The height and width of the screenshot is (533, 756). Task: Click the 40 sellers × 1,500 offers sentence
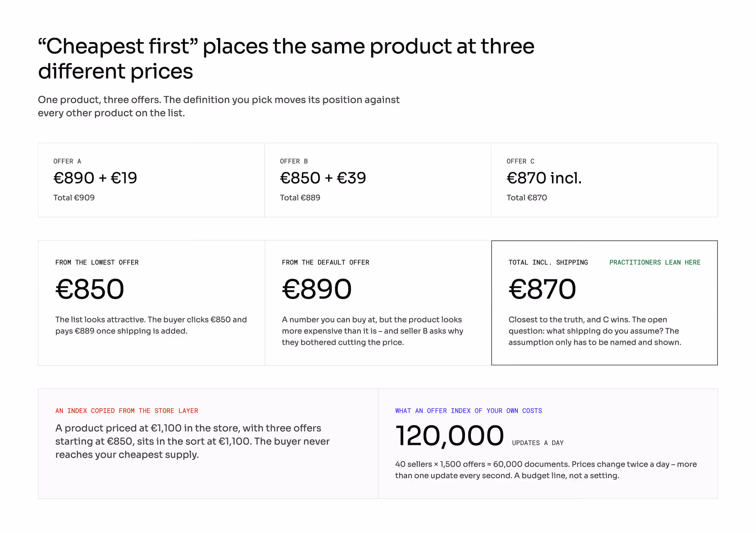546,470
